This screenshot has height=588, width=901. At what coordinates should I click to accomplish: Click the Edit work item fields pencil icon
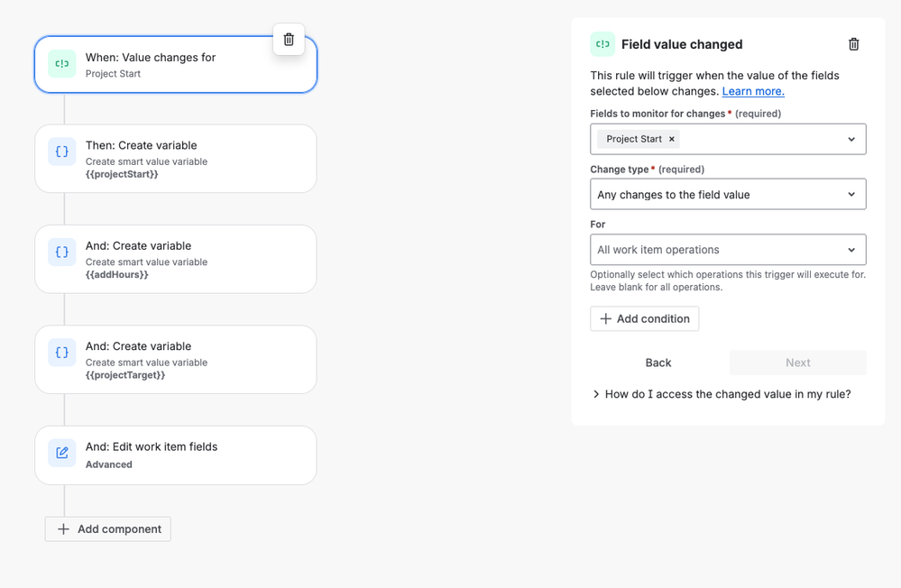coord(62,453)
